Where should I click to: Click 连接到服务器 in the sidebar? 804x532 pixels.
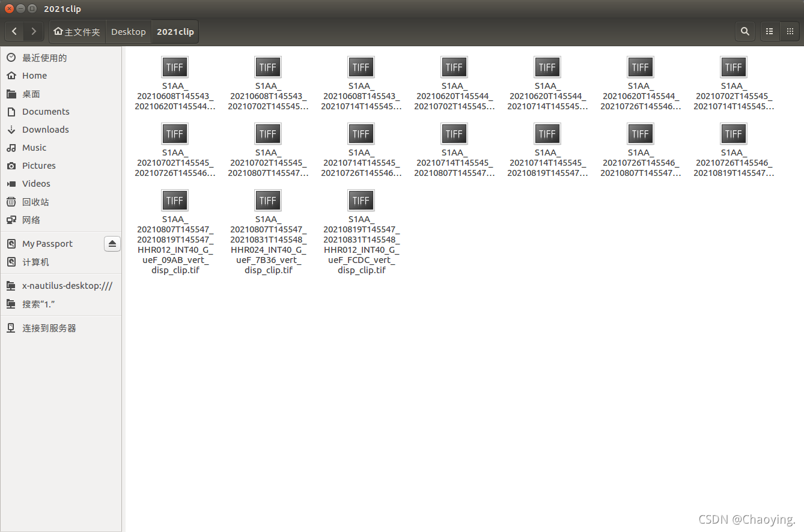[61, 328]
